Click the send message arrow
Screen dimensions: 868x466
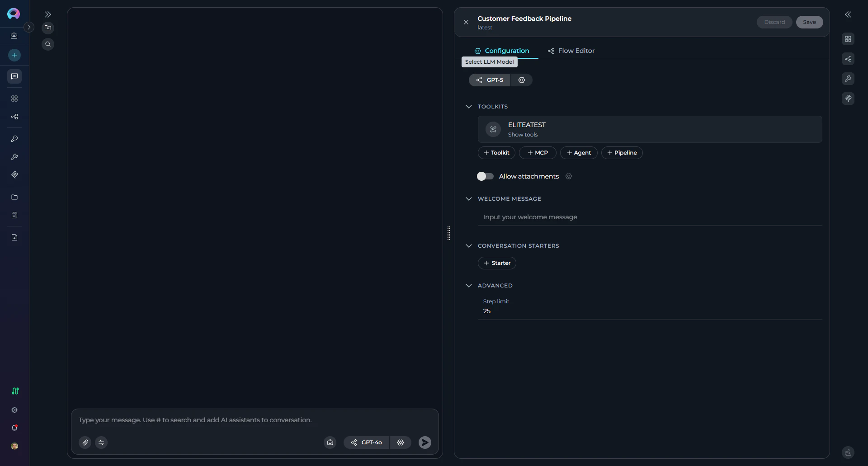424,442
